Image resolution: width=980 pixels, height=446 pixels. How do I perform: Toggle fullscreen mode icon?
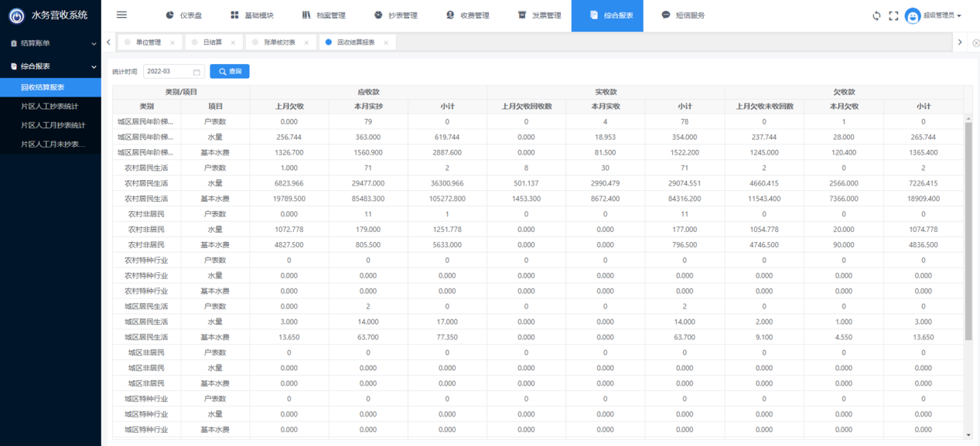893,15
